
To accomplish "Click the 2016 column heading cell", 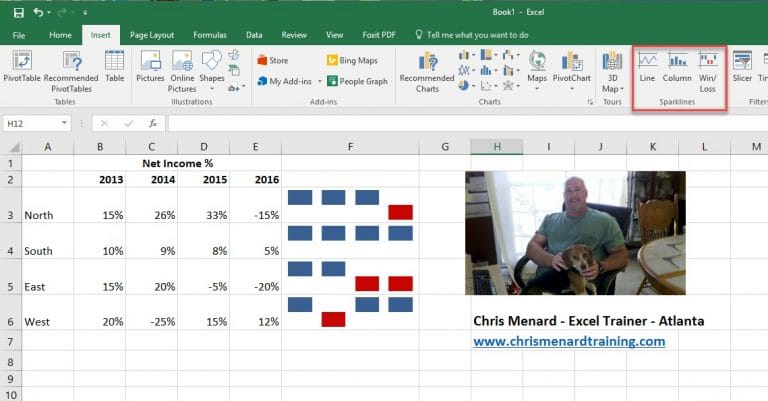I will pyautogui.click(x=255, y=179).
